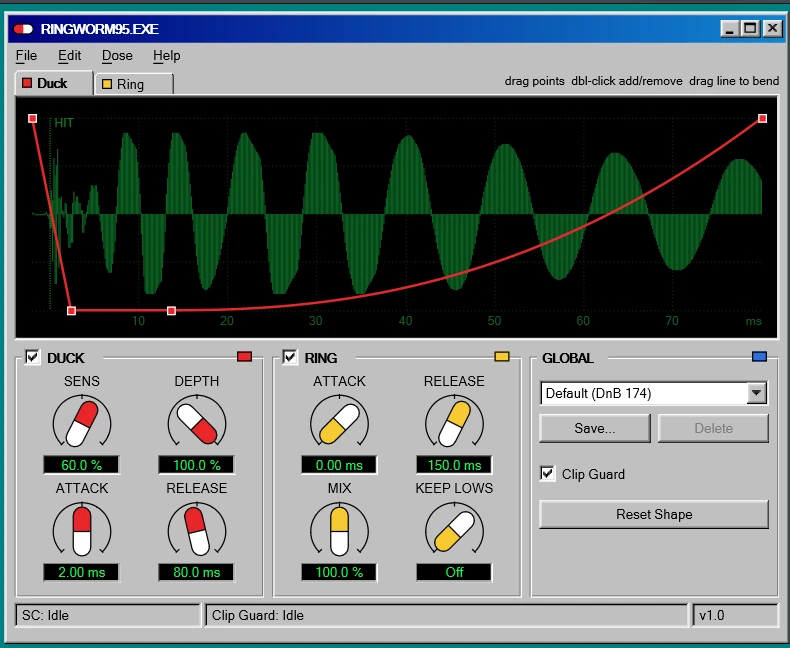Click the DEPTH value field 100.0 %
This screenshot has height=648, width=790.
point(196,465)
